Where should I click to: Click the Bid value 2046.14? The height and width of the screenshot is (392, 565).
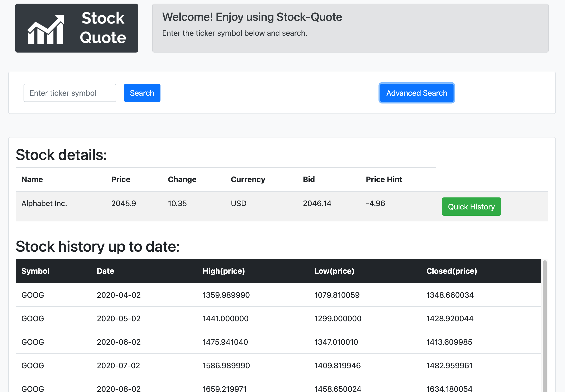pyautogui.click(x=317, y=203)
